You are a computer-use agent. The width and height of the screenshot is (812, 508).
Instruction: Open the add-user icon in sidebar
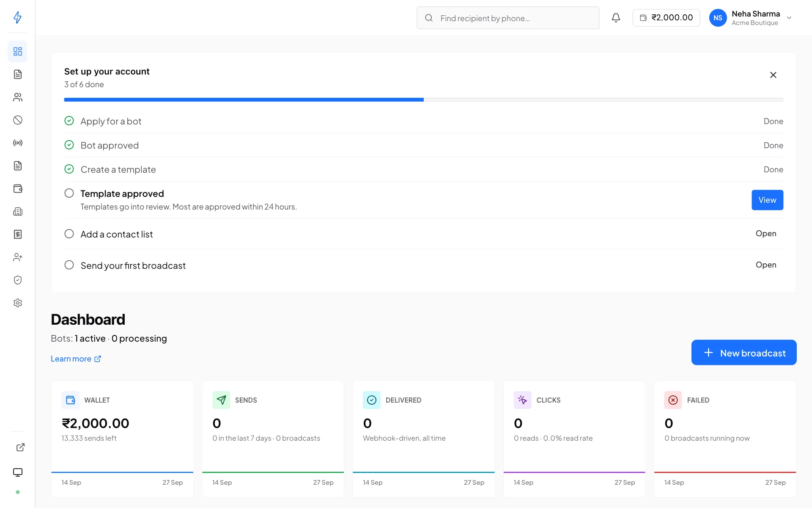tap(17, 257)
